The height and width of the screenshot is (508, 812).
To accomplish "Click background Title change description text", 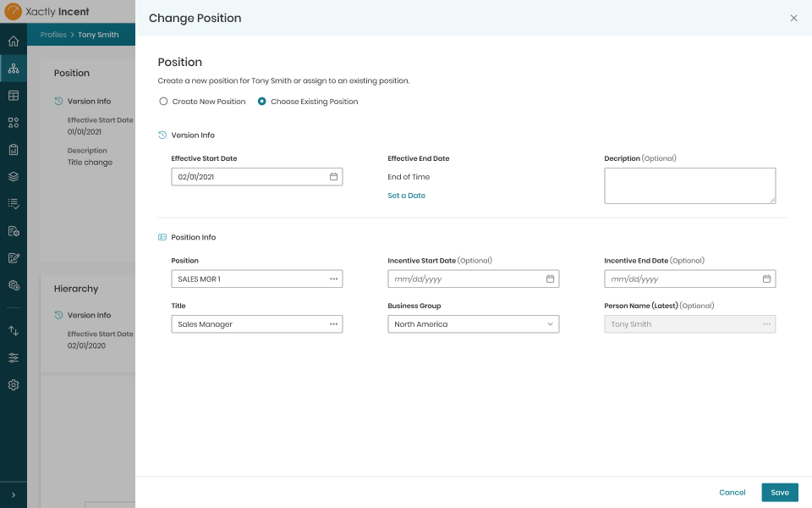I will coord(90,163).
